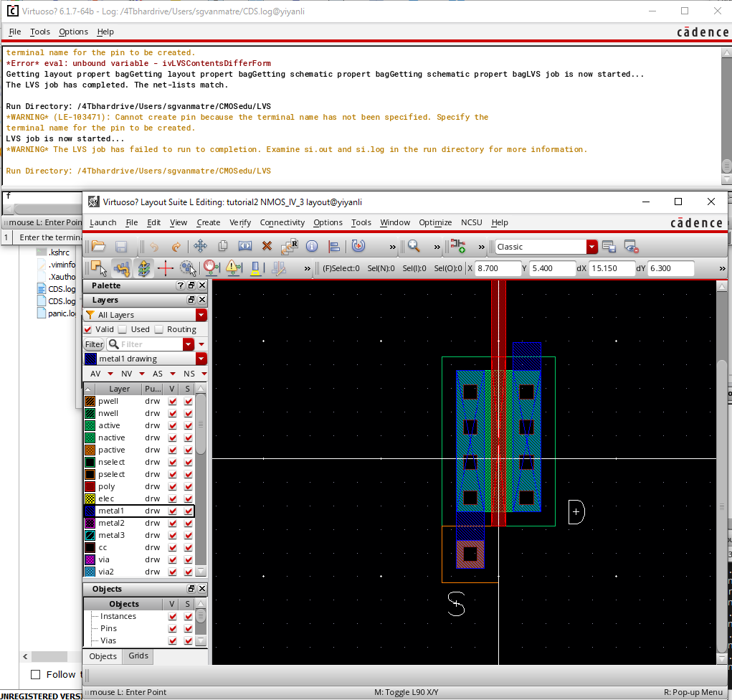Toggle visibility checkbox for Instances object

[x=173, y=616]
